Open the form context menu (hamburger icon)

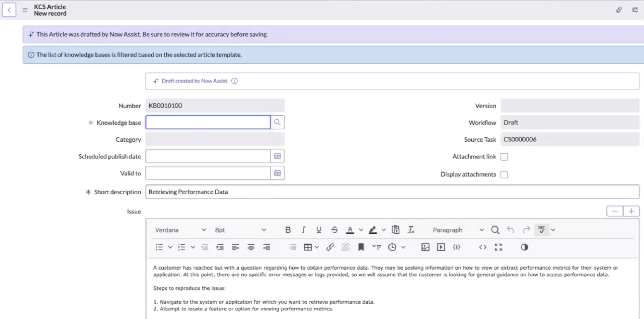coord(25,10)
